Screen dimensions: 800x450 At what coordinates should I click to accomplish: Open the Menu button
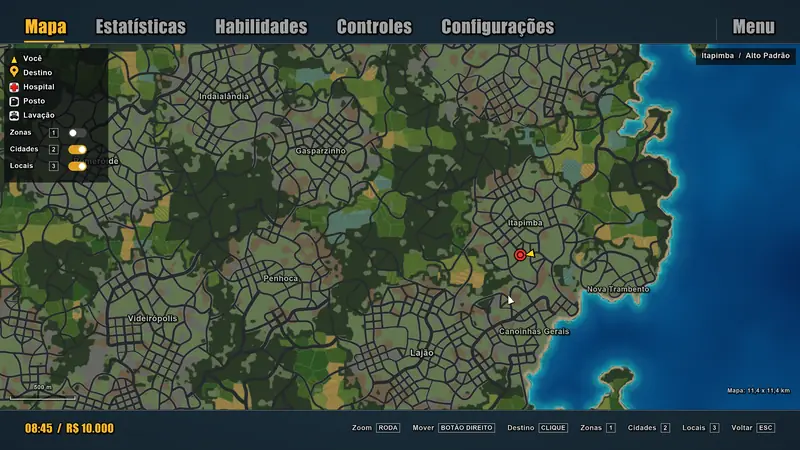(x=754, y=27)
